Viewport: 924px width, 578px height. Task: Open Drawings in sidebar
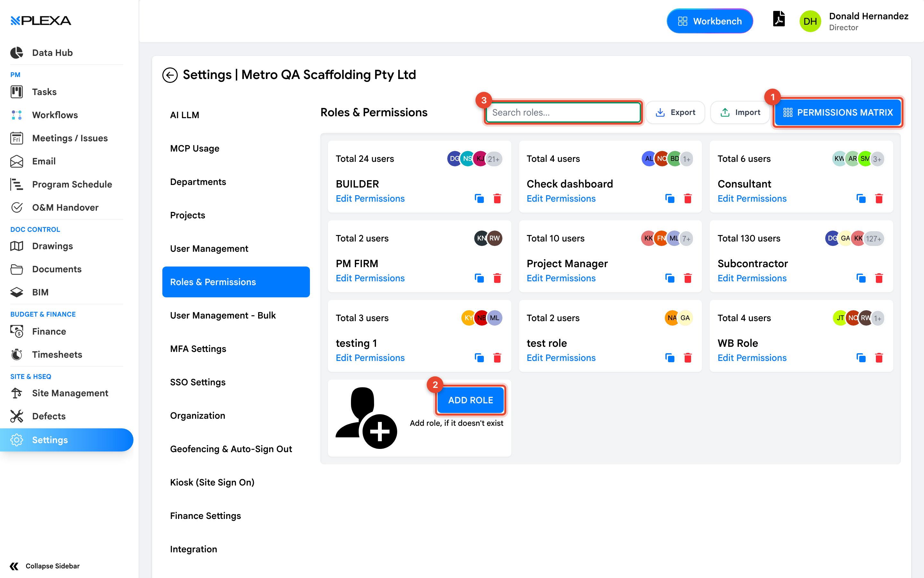52,246
